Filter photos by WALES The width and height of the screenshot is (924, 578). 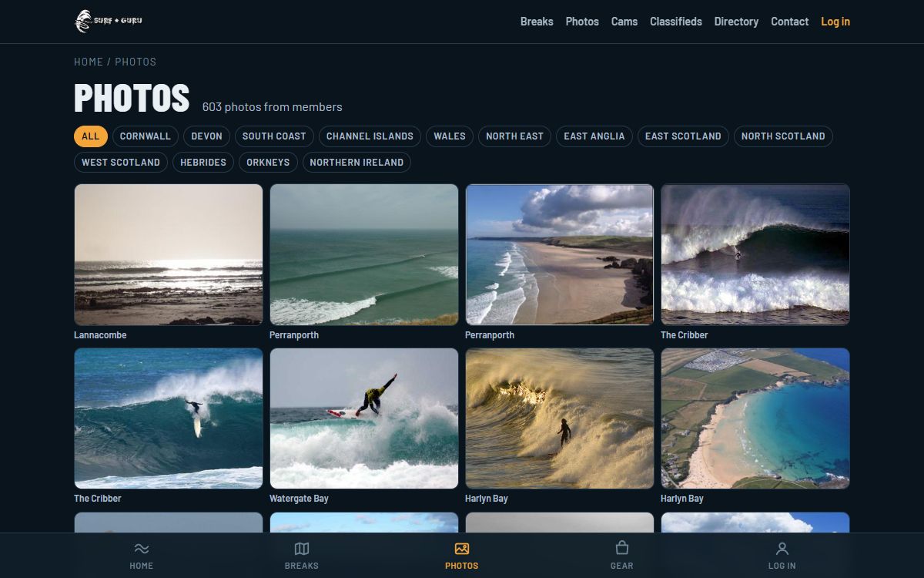450,136
